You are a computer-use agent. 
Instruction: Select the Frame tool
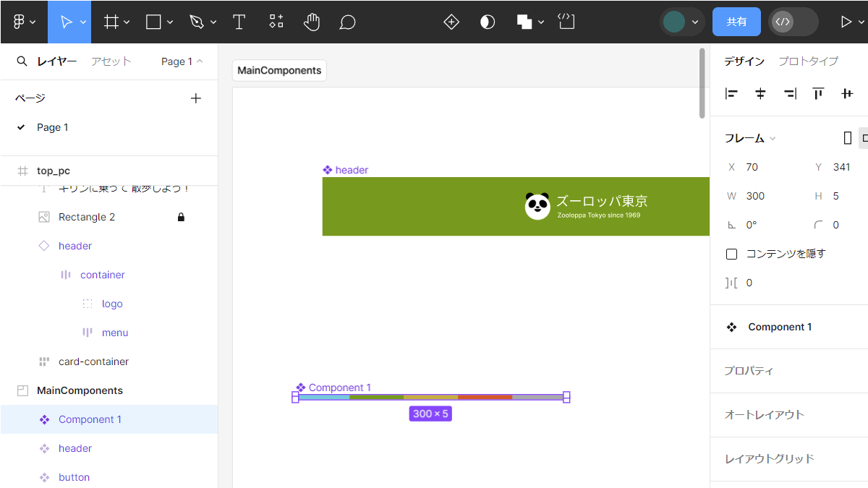tap(111, 22)
